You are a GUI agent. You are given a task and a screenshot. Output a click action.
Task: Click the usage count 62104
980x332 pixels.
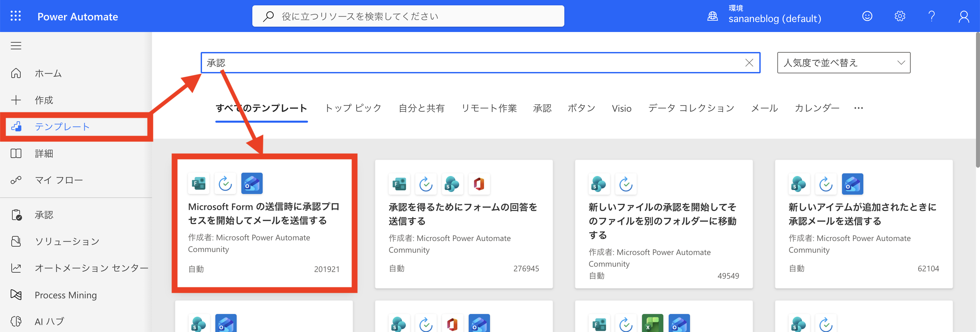[x=928, y=268]
